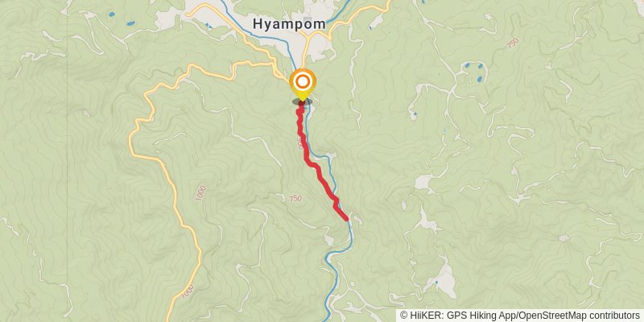Viewport: 644px width, 322px height.
Task: Click the 750 contour label west of trail
Action: (x=295, y=199)
